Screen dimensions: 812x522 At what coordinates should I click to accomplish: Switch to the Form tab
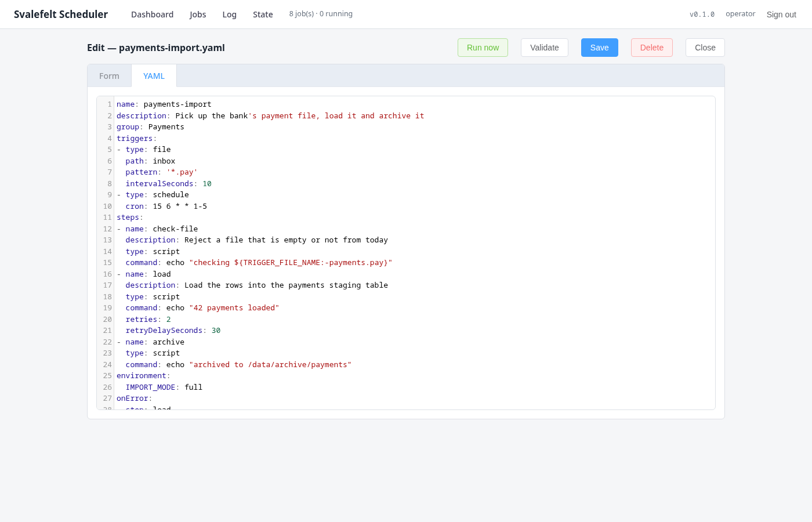tap(109, 76)
